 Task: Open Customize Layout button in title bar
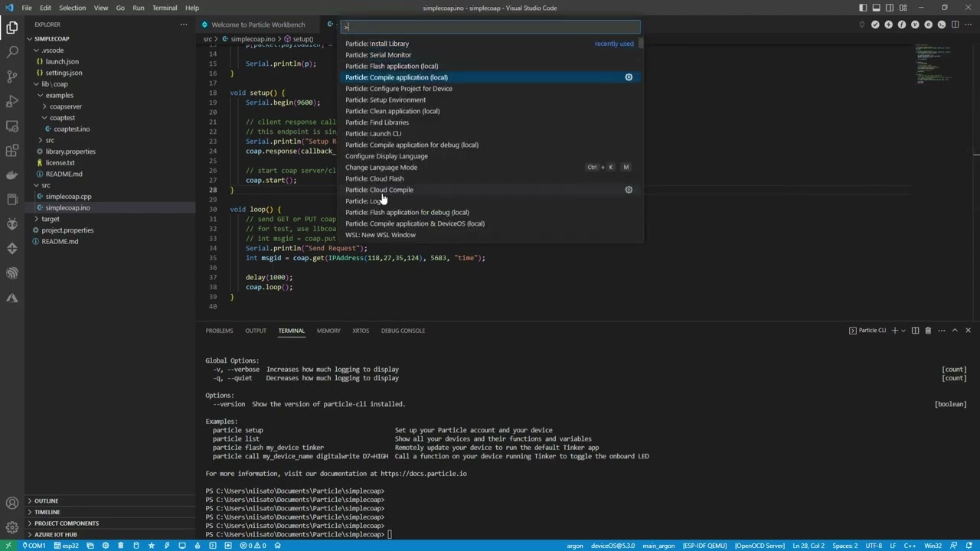tap(903, 8)
